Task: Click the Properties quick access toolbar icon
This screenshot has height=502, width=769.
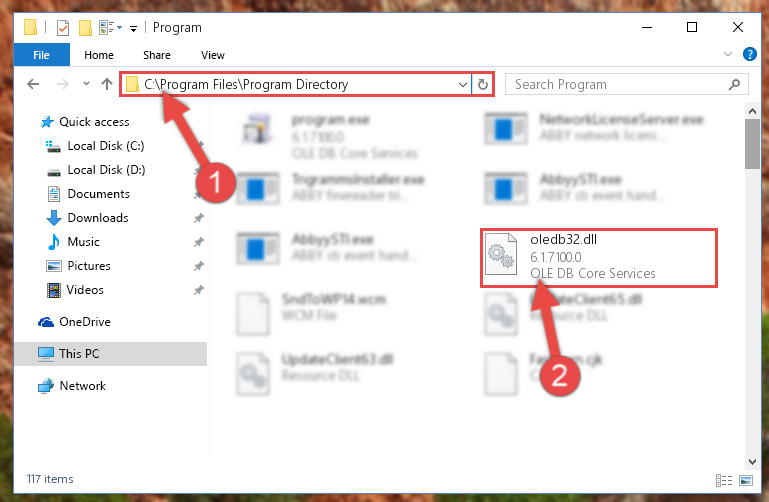Action: point(62,28)
